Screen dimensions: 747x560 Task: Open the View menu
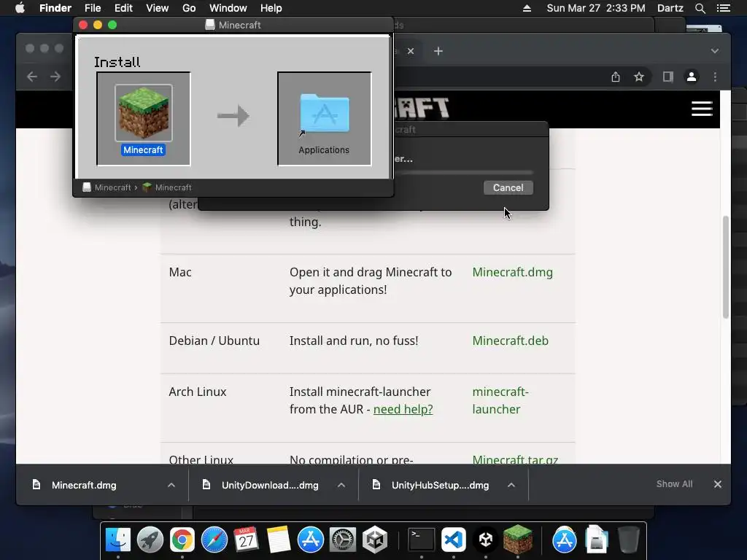pyautogui.click(x=158, y=8)
